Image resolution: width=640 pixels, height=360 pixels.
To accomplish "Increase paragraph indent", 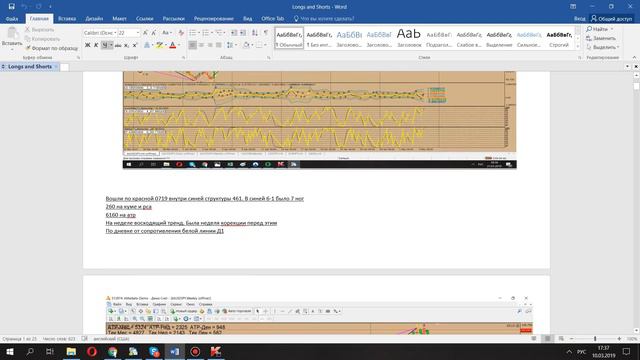I will click(243, 33).
